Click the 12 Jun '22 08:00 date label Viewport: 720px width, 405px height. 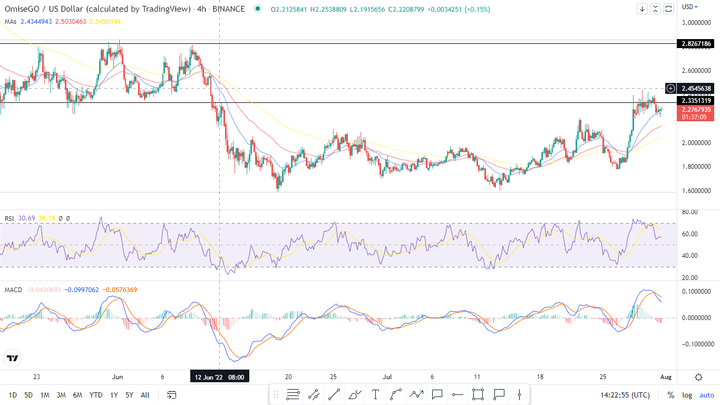219,377
